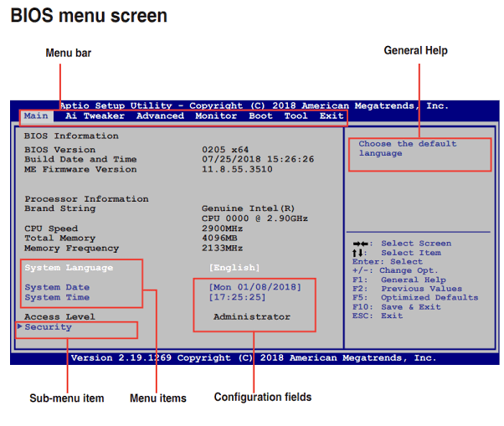Screen dimensions: 504x426
Task: Select the System Date item
Action: (57, 287)
